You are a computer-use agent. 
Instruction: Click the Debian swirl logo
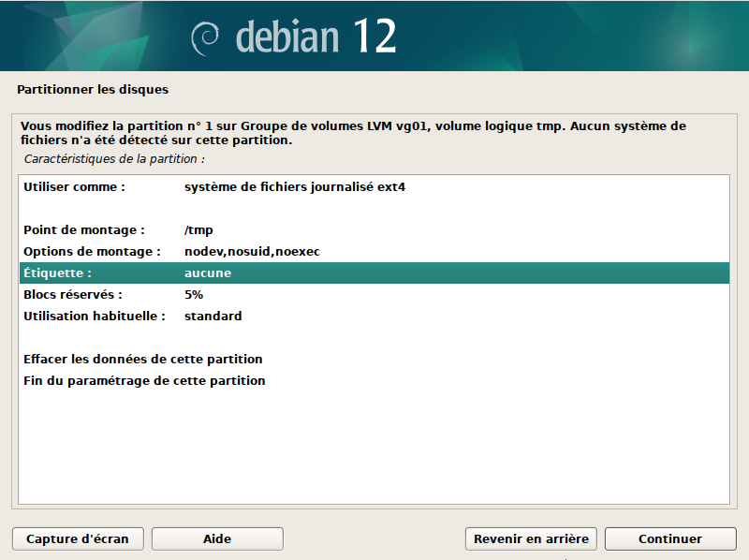click(x=205, y=37)
